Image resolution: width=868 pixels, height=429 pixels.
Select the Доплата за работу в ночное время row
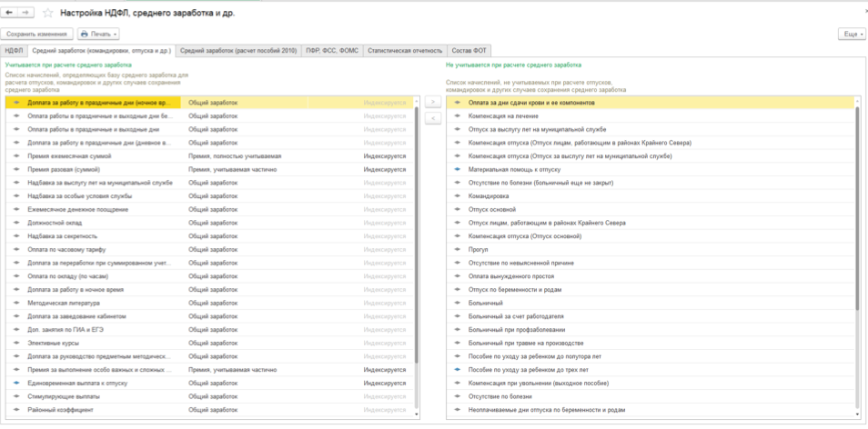click(209, 290)
